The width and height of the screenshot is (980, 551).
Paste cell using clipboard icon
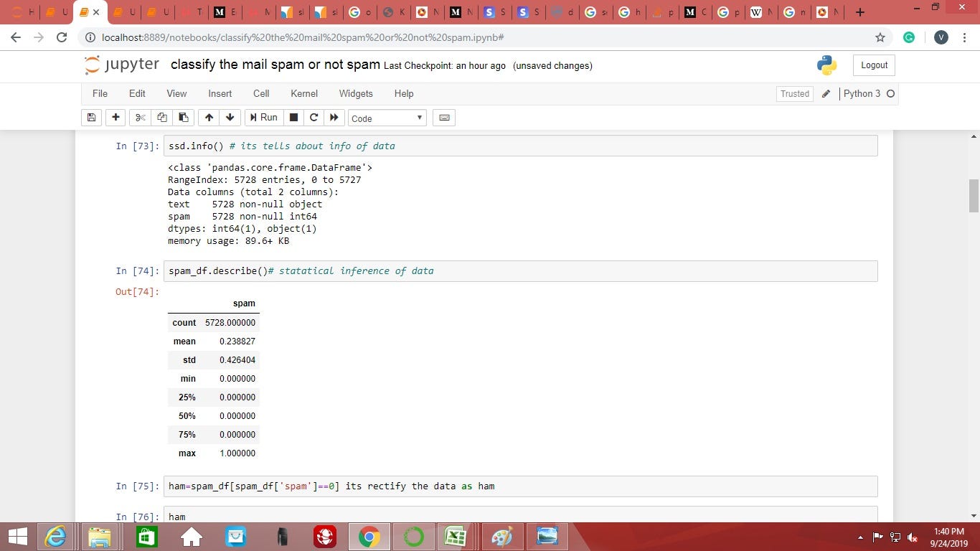click(x=183, y=117)
